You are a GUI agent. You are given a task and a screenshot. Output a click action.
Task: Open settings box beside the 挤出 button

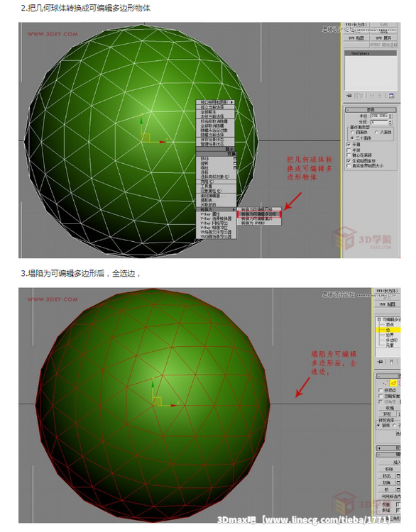tap(398, 476)
